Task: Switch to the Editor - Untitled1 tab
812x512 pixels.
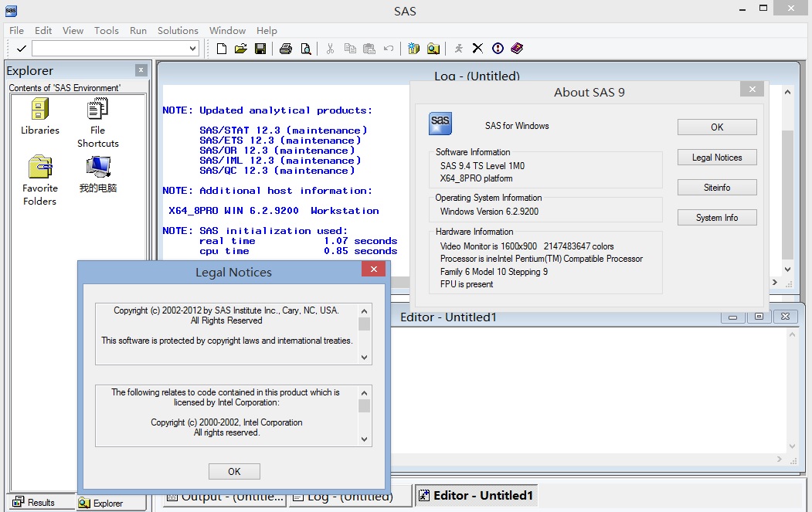Action: 476,495
